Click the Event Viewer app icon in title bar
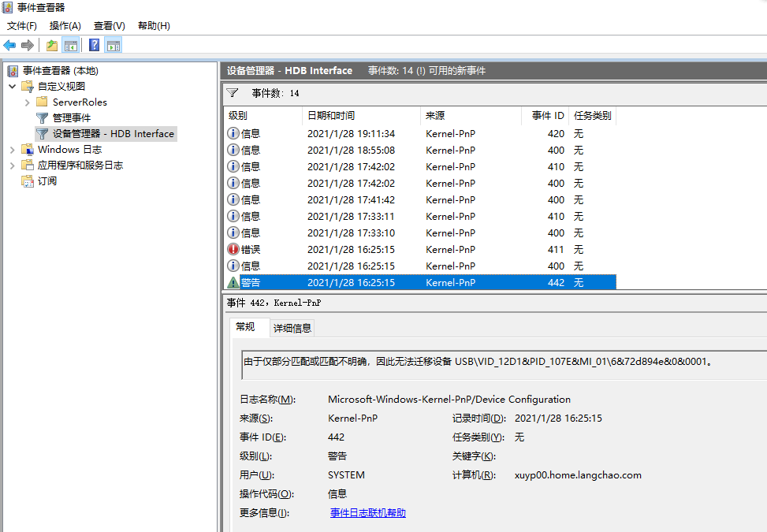Viewport: 767px width, 532px height. pos(7,7)
